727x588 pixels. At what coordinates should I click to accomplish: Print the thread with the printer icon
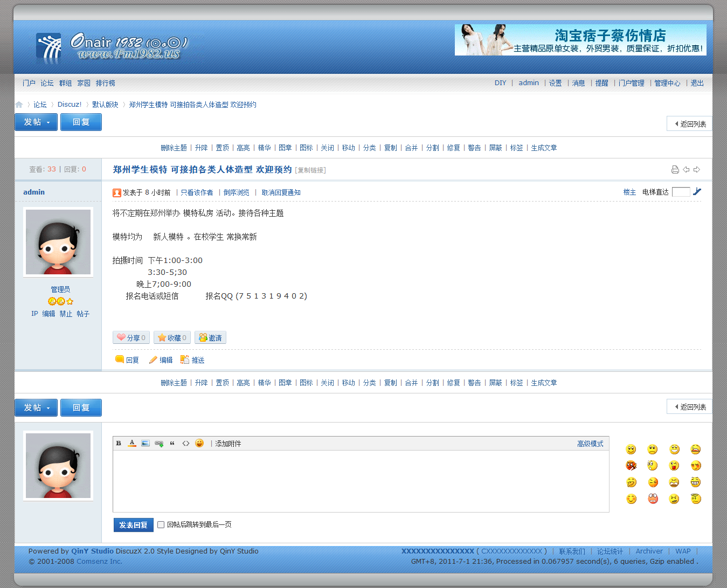(675, 170)
